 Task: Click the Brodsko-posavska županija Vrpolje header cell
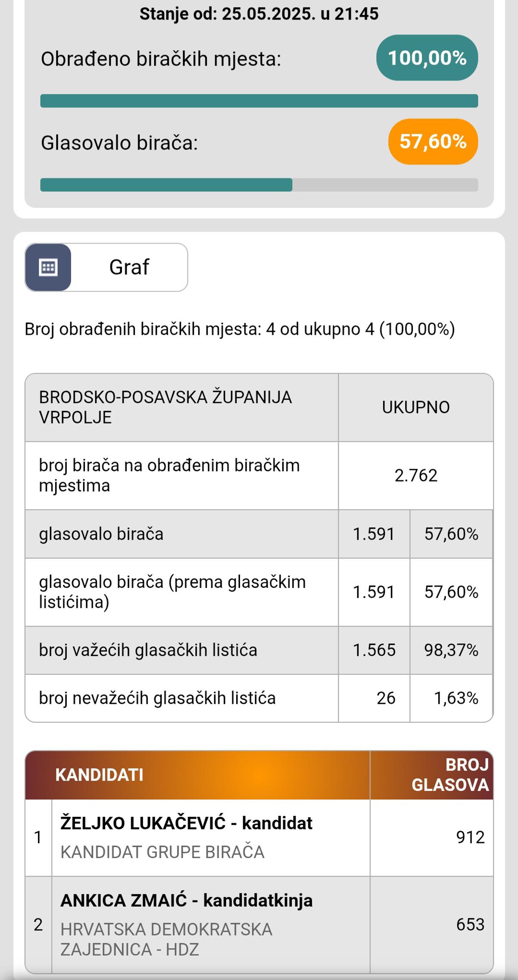(165, 408)
